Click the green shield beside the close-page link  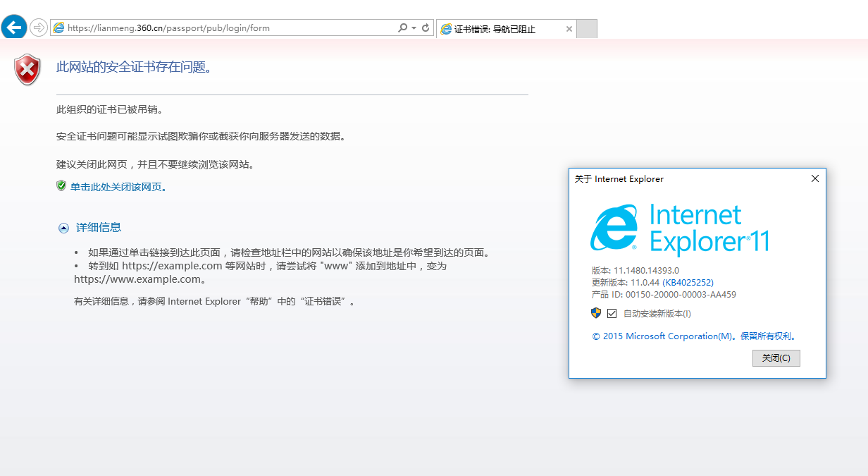pos(61,186)
